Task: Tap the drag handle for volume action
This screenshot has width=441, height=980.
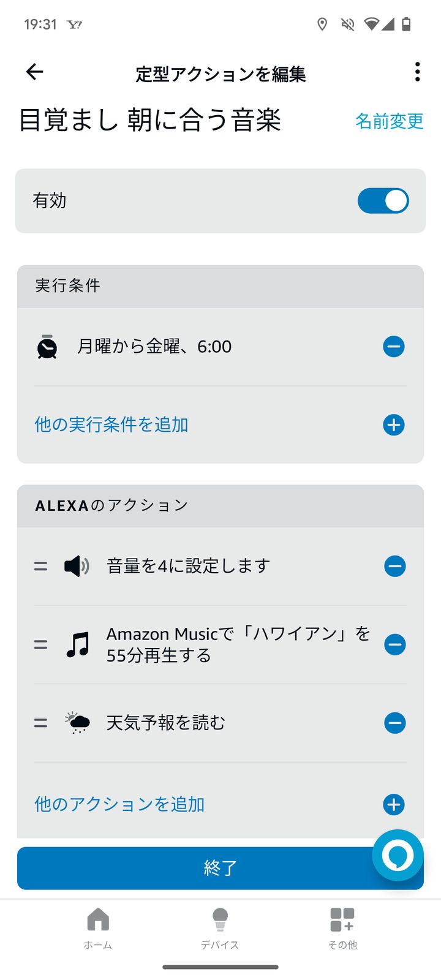Action: point(40,567)
